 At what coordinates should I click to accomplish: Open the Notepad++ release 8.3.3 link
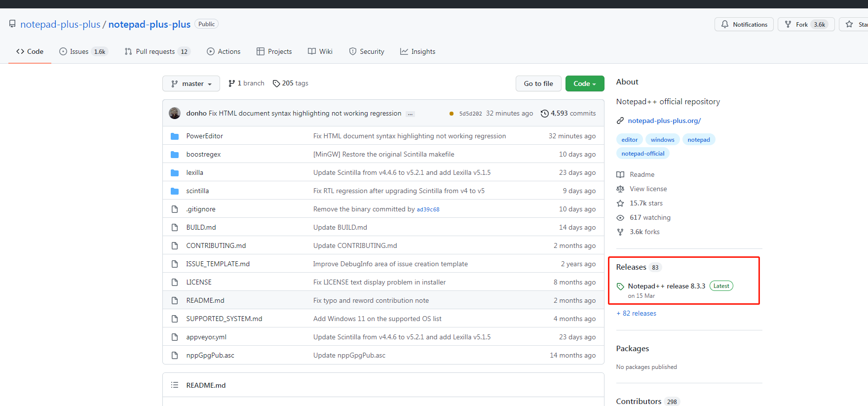(x=666, y=286)
